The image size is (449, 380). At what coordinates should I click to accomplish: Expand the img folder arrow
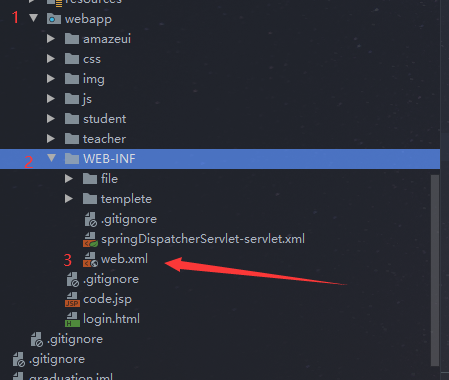tap(51, 79)
